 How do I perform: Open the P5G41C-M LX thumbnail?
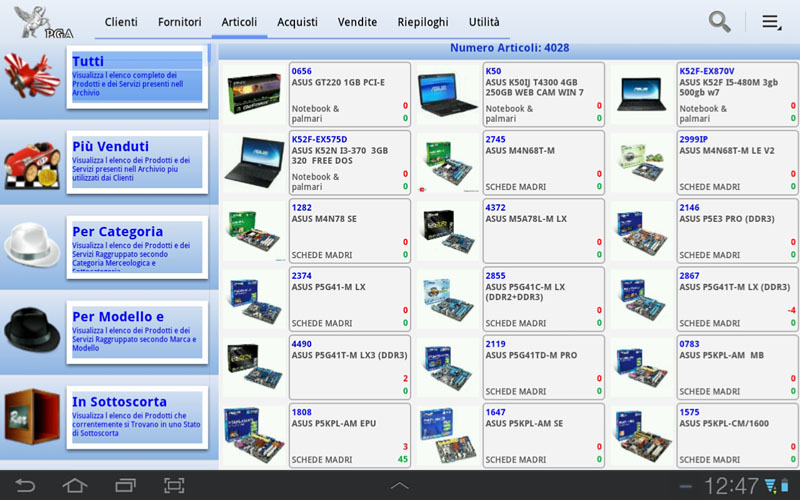447,299
